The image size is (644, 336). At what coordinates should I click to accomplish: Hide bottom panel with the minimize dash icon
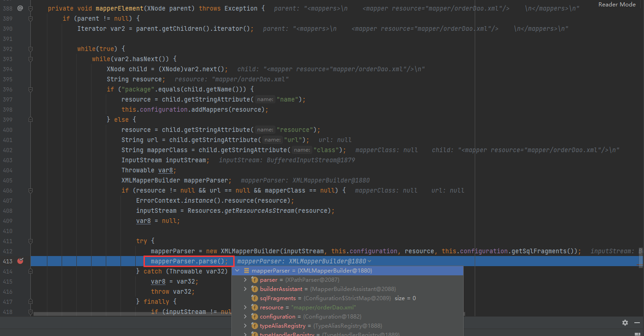click(x=638, y=323)
